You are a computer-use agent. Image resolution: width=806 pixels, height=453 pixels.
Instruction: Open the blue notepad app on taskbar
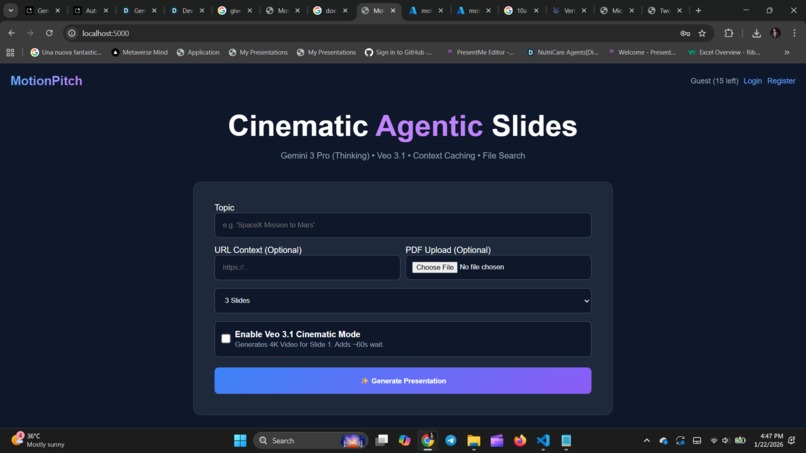[x=566, y=441]
